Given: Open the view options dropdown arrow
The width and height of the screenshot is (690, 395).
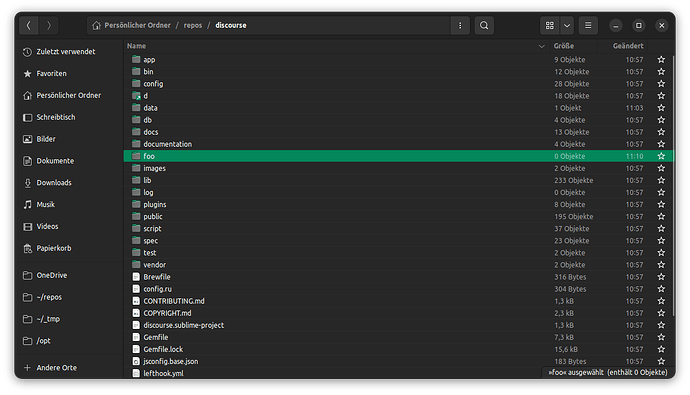Looking at the screenshot, I should (567, 26).
